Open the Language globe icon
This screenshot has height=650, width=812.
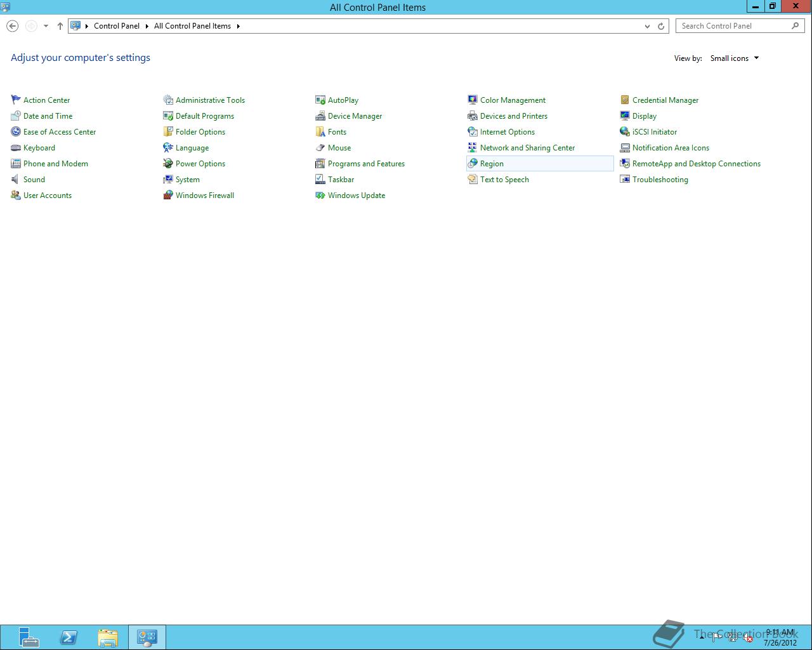tap(168, 147)
